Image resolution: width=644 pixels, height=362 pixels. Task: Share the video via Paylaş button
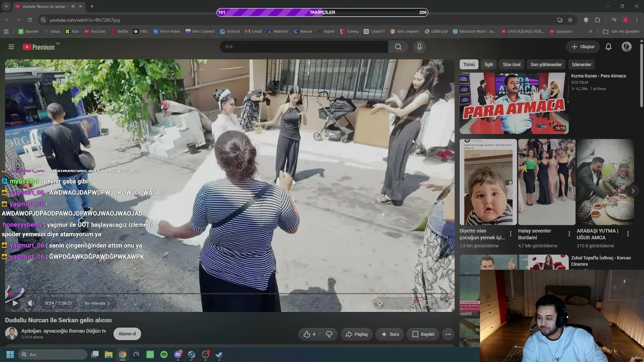357,334
